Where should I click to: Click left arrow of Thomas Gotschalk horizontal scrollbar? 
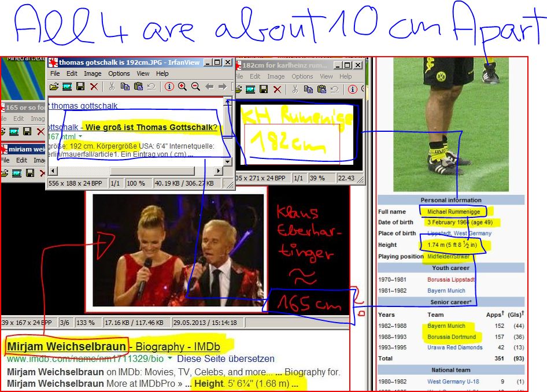click(x=53, y=171)
